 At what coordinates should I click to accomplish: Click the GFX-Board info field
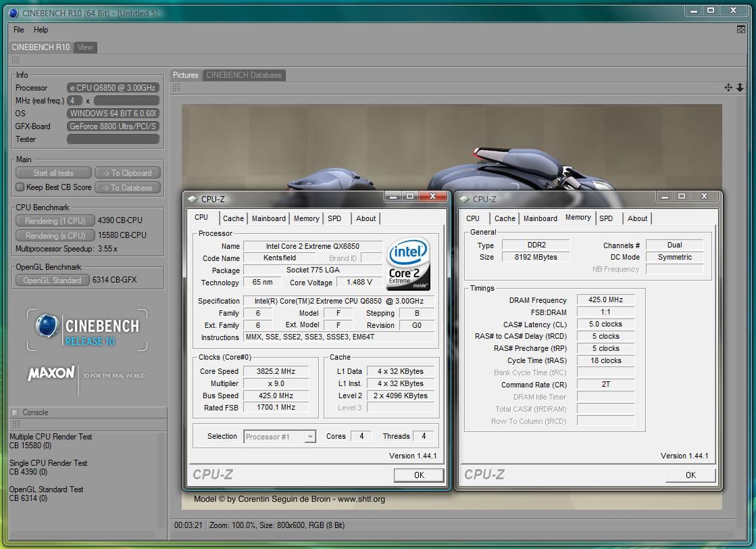(x=113, y=126)
